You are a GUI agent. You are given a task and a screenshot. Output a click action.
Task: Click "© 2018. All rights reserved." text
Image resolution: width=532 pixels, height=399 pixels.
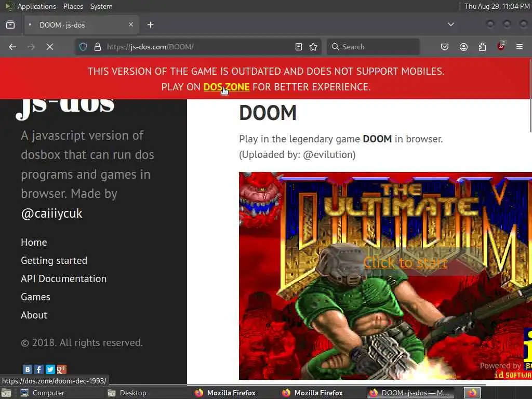click(x=82, y=343)
